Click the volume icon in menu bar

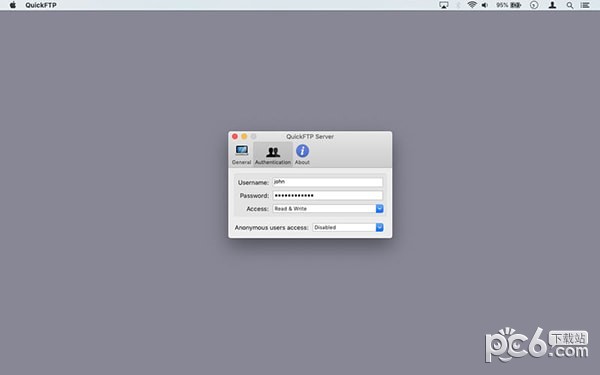coord(485,5)
